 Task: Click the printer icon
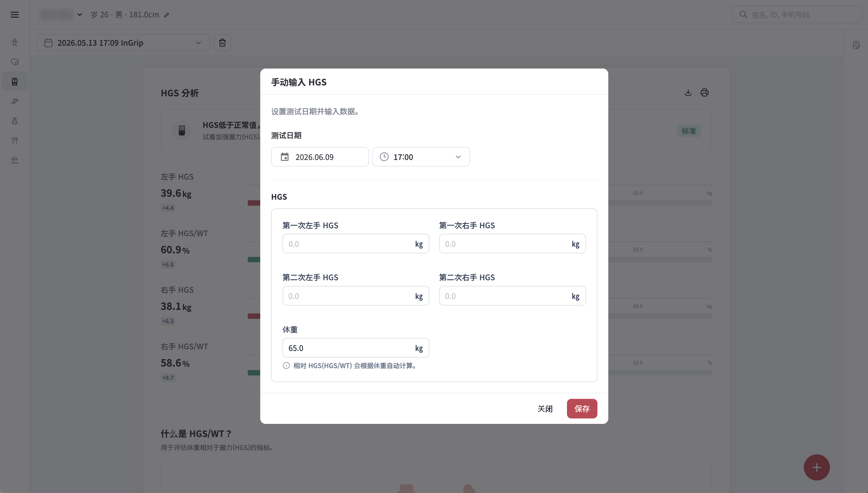705,93
